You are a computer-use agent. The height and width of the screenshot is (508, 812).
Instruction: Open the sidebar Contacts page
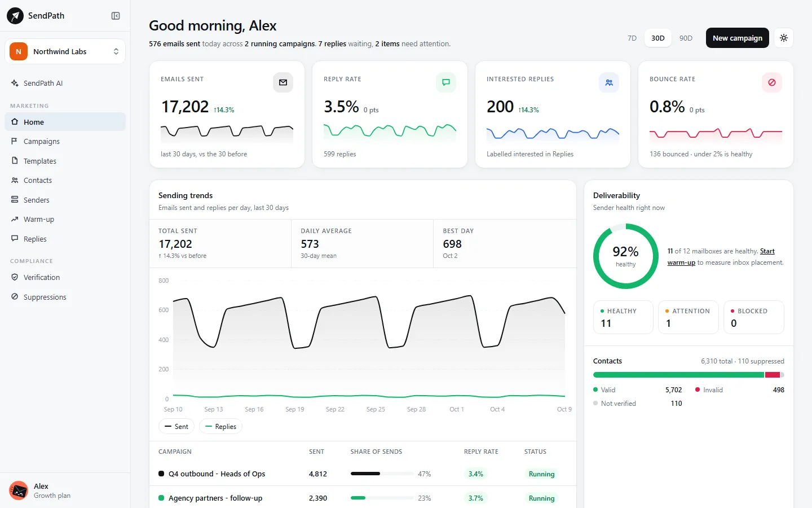65,180
